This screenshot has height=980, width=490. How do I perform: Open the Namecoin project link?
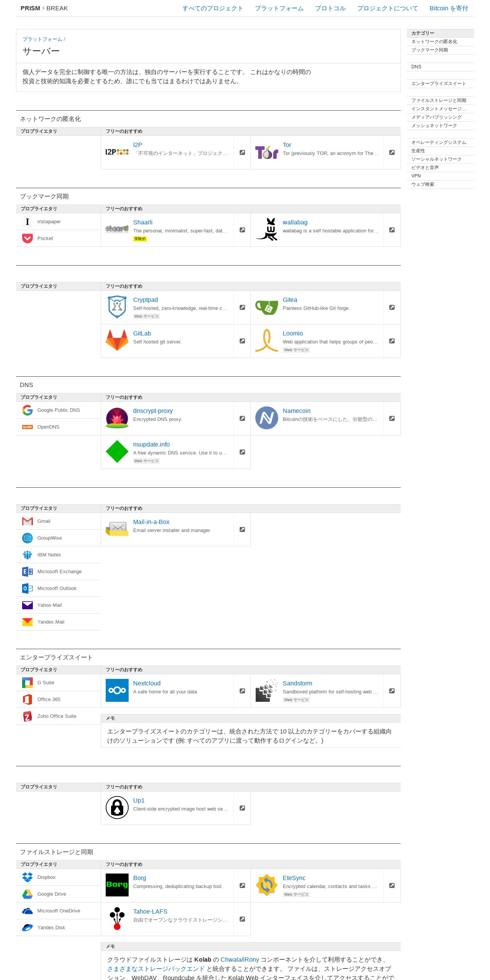pos(297,411)
